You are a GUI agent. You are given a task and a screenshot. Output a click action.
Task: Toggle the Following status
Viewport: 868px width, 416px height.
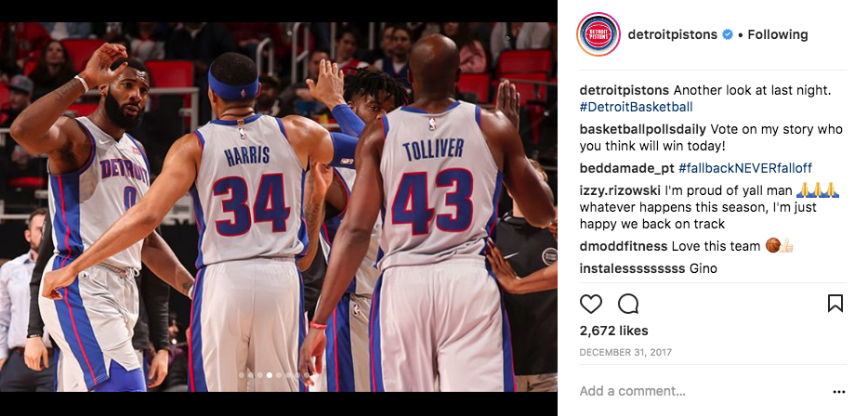[x=778, y=34]
